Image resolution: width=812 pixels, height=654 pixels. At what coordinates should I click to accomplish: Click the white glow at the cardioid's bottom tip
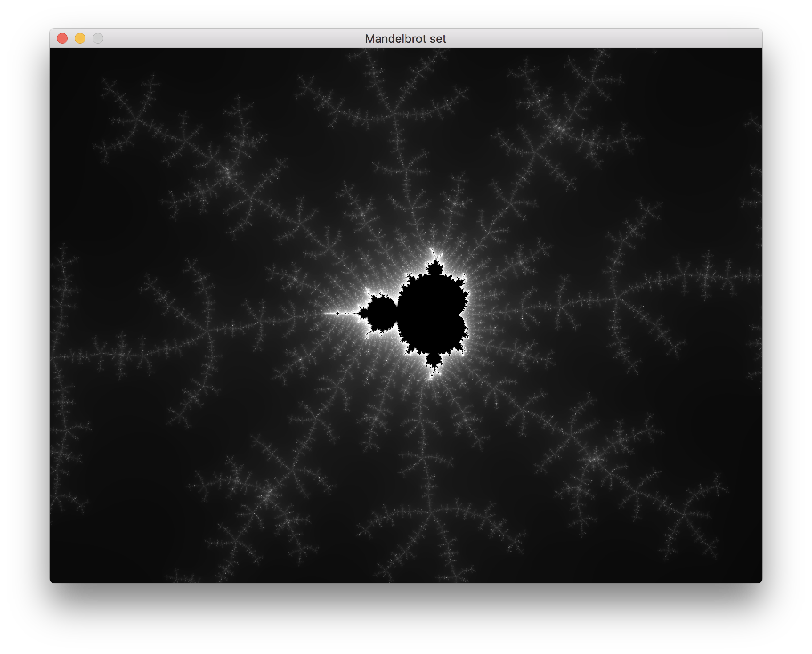click(x=430, y=378)
